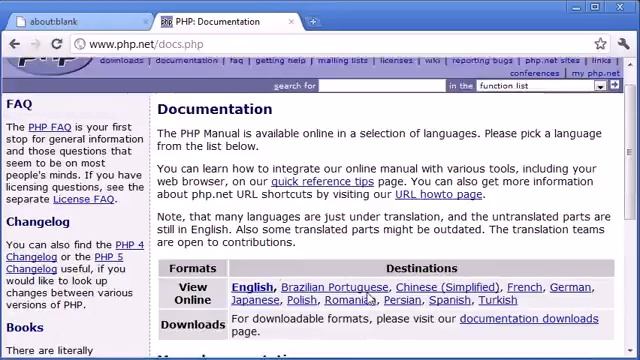Open the links nav link
This screenshot has height=360, width=640.
pos(602,60)
